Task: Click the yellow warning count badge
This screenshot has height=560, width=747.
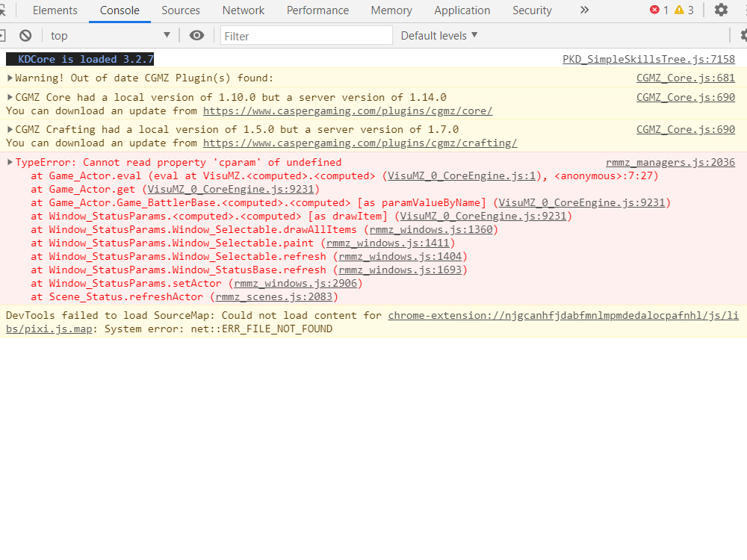Action: click(x=684, y=10)
